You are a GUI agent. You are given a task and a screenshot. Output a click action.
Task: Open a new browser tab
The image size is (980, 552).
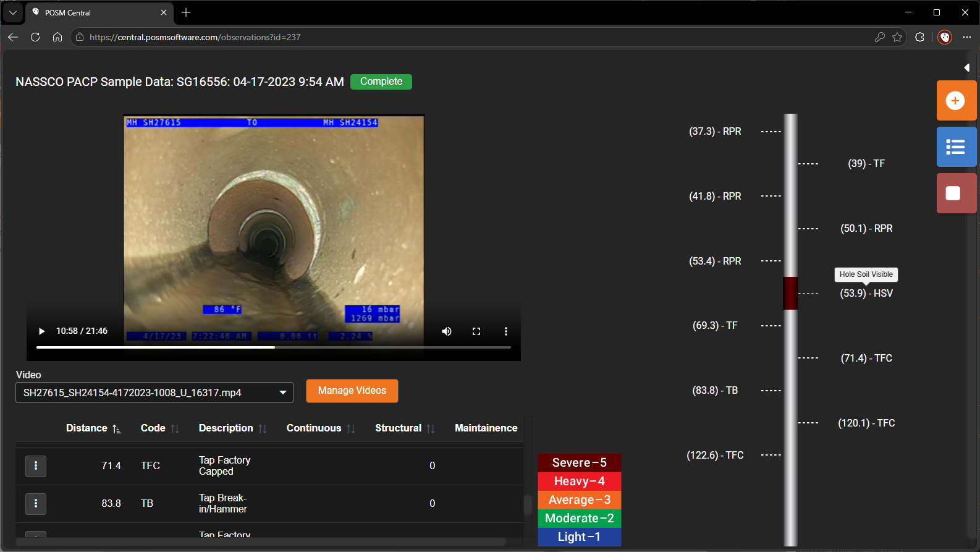186,12
